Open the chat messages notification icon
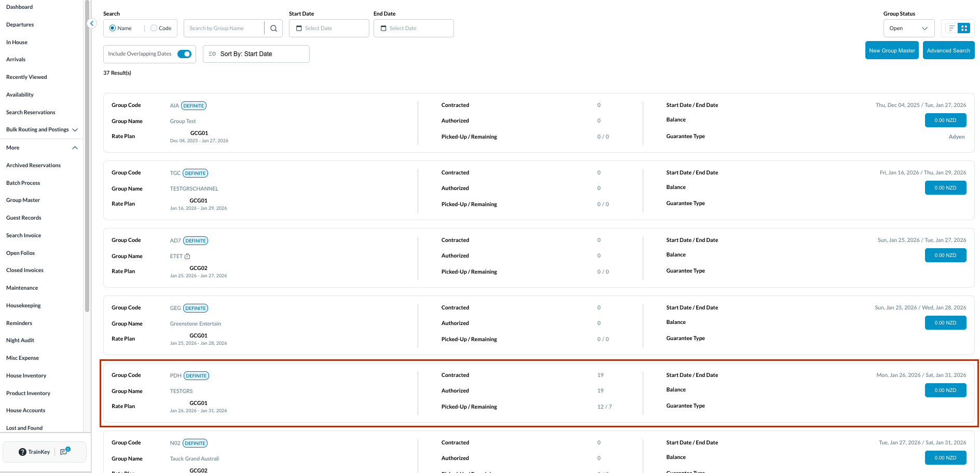The image size is (980, 473). click(x=64, y=452)
